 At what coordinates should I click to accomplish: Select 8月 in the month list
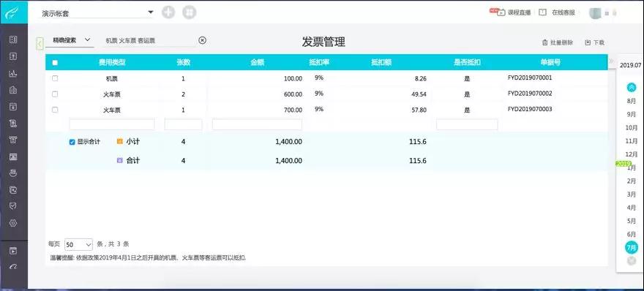pos(632,101)
